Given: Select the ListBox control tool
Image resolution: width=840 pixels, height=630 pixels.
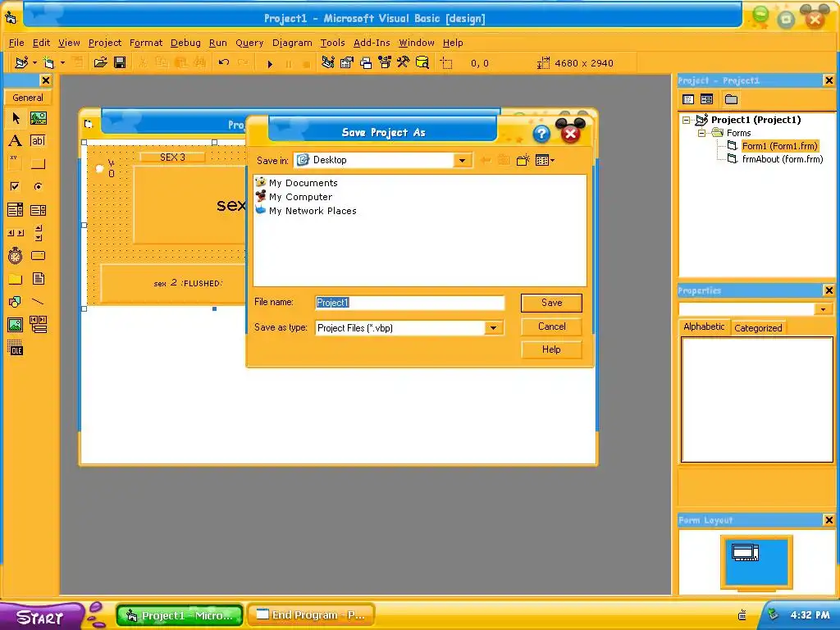Looking at the screenshot, I should [38, 209].
